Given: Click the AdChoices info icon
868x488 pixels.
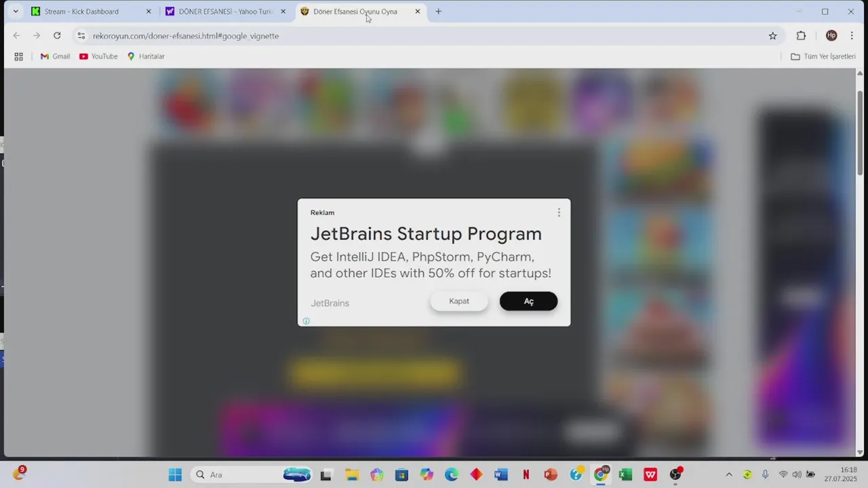Looking at the screenshot, I should 306,321.
